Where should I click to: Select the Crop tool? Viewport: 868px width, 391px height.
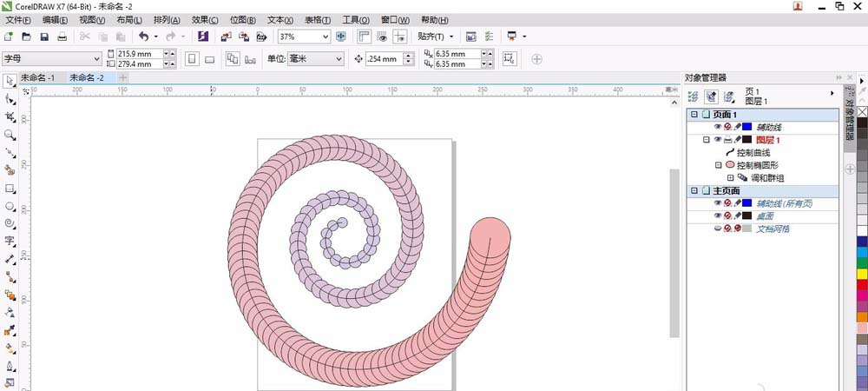click(x=10, y=116)
